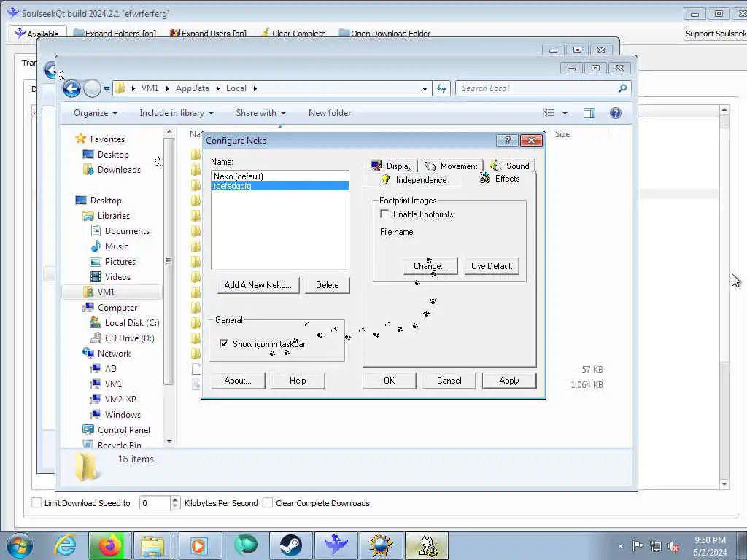The width and height of the screenshot is (747, 560).
Task: Click the download speed limit input field
Action: (155, 503)
